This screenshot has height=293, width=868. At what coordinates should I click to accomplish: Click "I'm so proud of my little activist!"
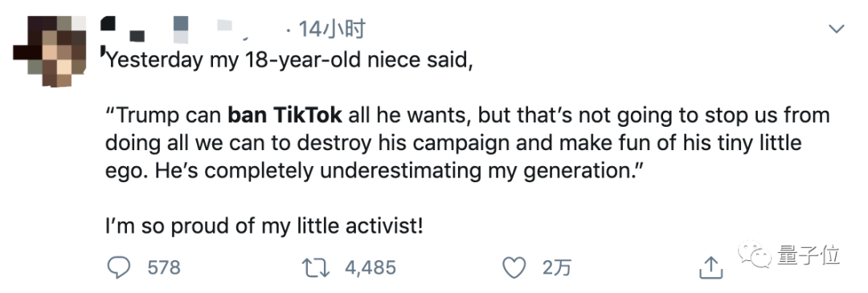[264, 226]
